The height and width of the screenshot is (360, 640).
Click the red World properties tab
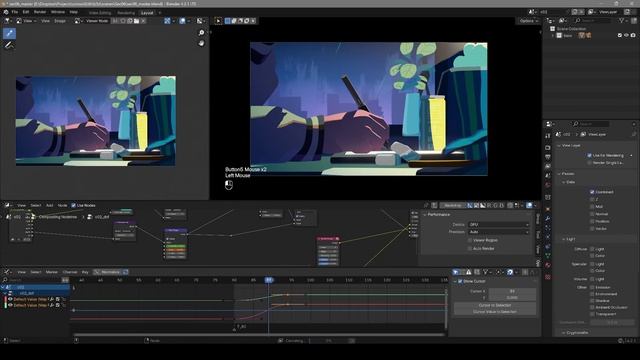pos(548,185)
